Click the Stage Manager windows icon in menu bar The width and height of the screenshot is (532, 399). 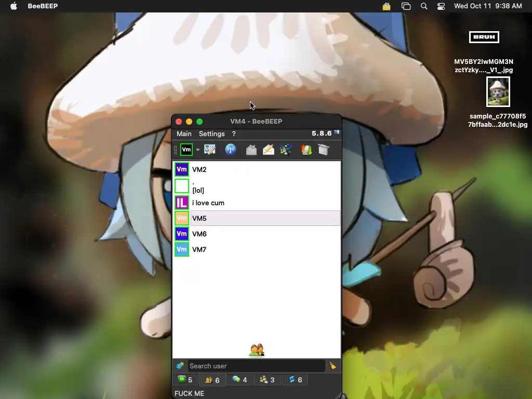[x=406, y=6]
